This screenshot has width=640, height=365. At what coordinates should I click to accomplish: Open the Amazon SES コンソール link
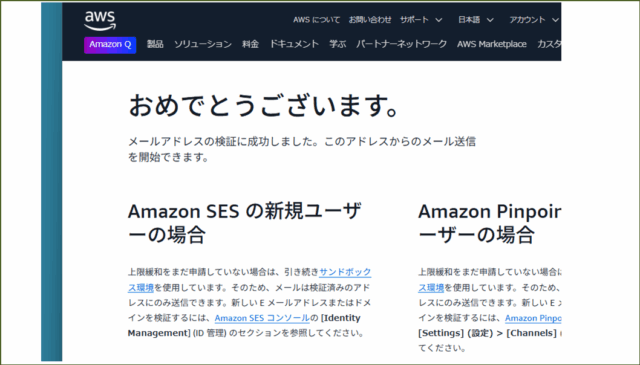tap(262, 318)
